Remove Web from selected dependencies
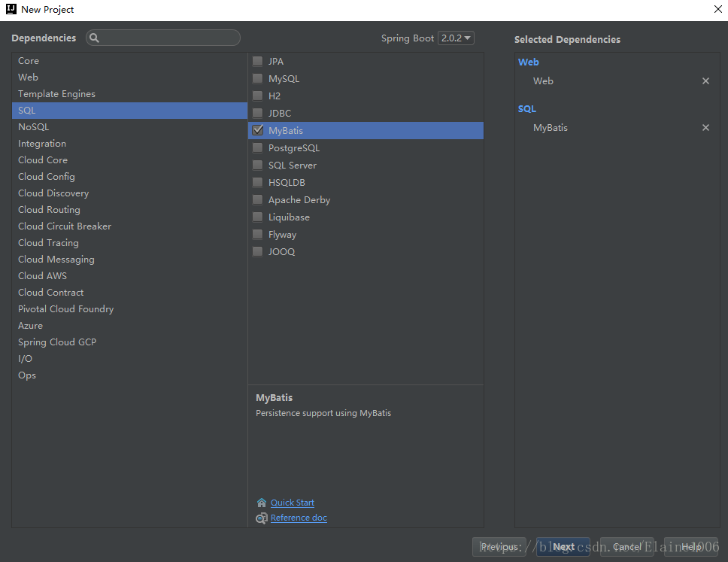This screenshot has width=728, height=562. tap(705, 81)
